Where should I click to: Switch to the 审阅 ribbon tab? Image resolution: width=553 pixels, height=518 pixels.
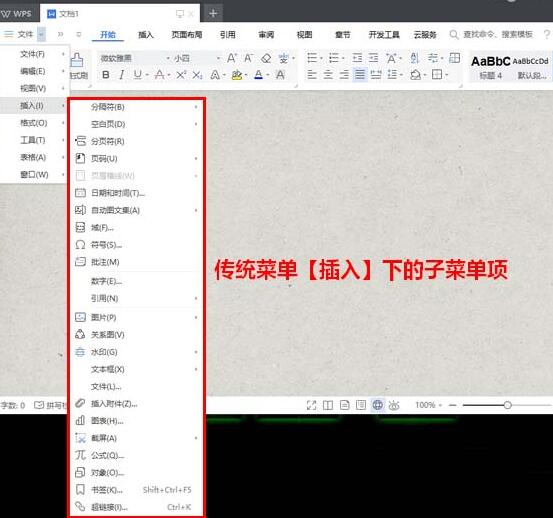(266, 35)
